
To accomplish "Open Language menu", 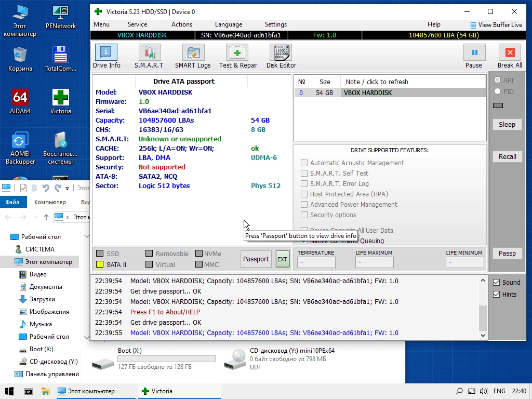I will pyautogui.click(x=229, y=24).
